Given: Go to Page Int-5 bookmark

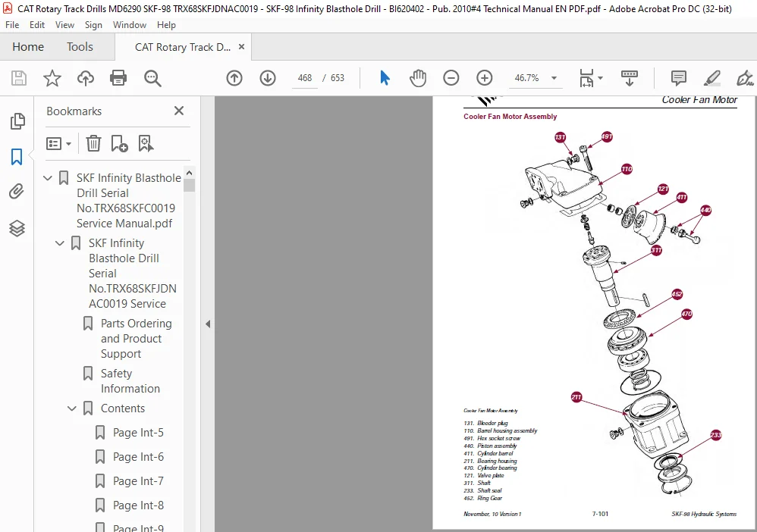Looking at the screenshot, I should [138, 433].
